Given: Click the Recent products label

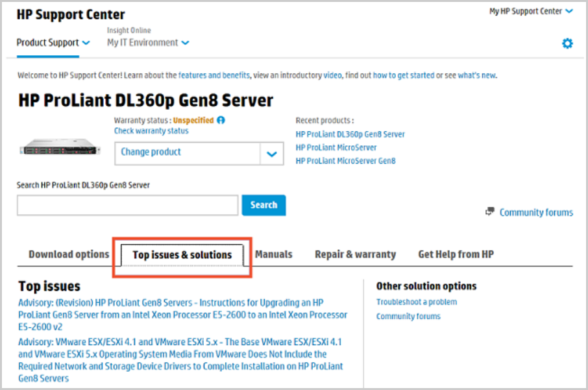Looking at the screenshot, I should pos(325,121).
